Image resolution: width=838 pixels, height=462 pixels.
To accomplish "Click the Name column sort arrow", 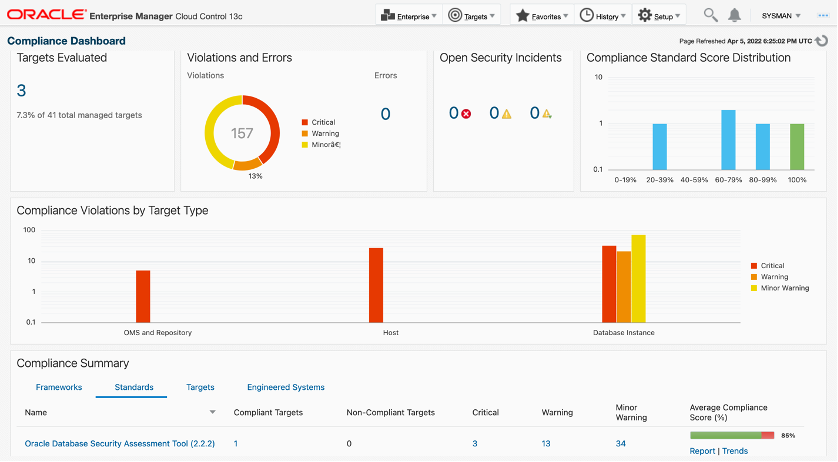I will [212, 412].
